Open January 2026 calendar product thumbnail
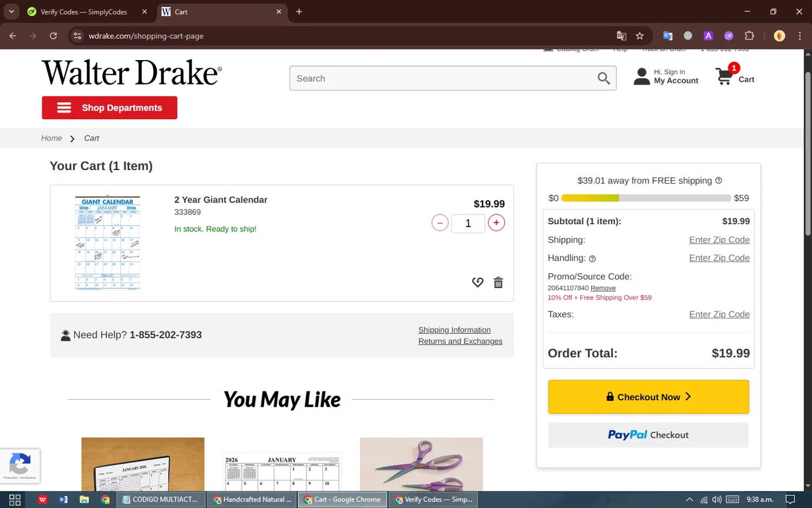The image size is (812, 508). [x=282, y=472]
